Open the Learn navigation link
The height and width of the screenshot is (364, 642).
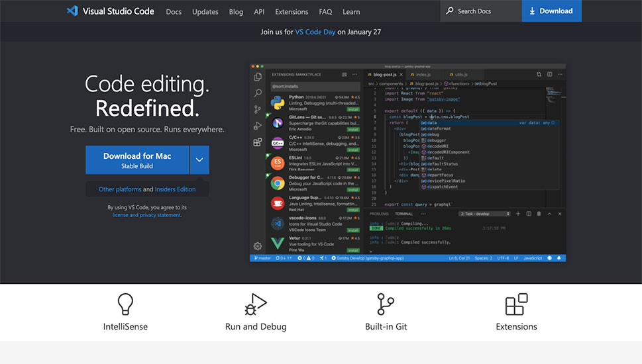tap(351, 12)
